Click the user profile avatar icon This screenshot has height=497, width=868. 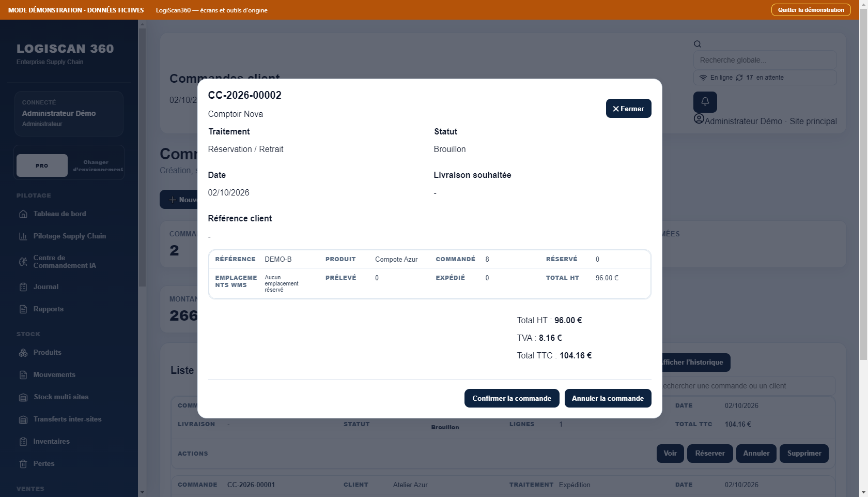click(699, 119)
